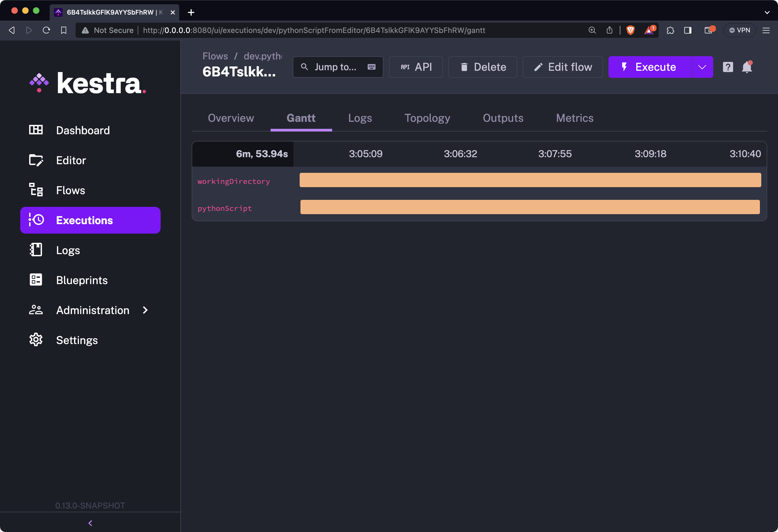Collapse the sidebar with bottom chevron
778x532 pixels.
[x=90, y=523]
